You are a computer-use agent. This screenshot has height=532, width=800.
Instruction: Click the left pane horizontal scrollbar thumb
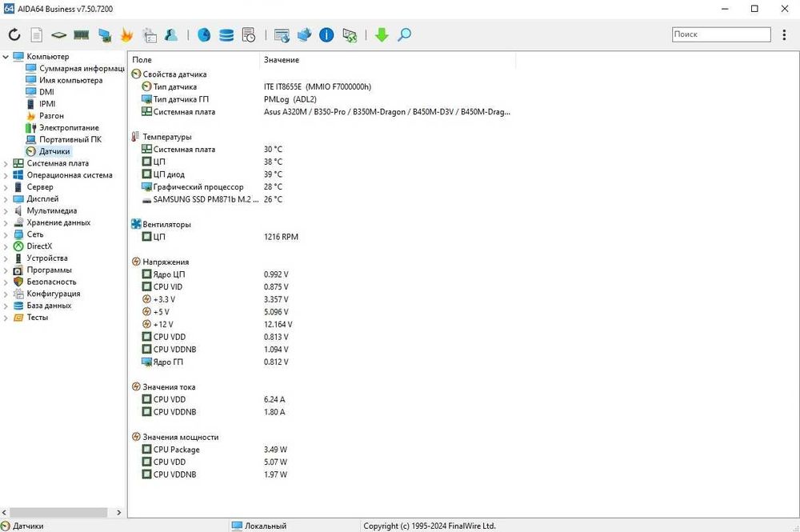tap(58, 512)
